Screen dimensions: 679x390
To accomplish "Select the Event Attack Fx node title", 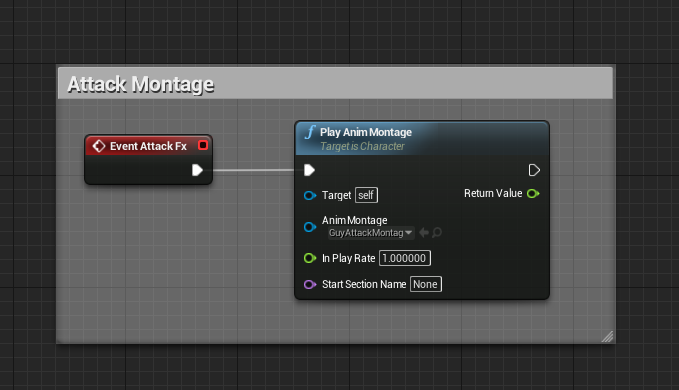I will [148, 146].
